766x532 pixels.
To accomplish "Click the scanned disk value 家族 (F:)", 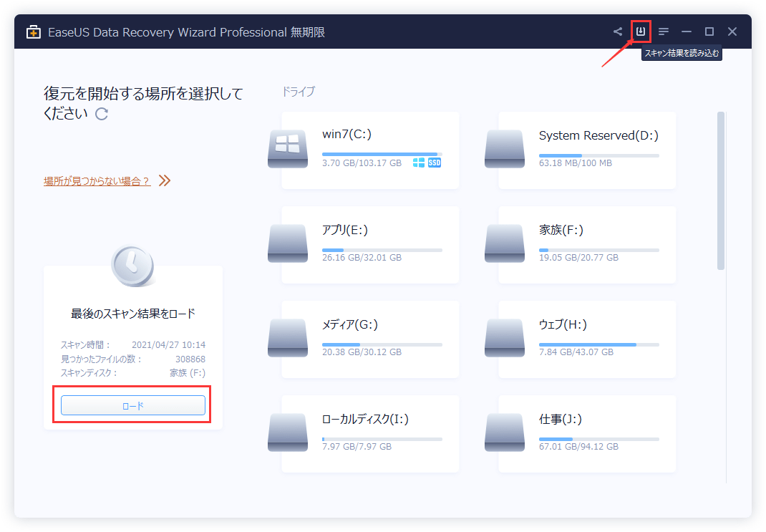I will point(188,373).
